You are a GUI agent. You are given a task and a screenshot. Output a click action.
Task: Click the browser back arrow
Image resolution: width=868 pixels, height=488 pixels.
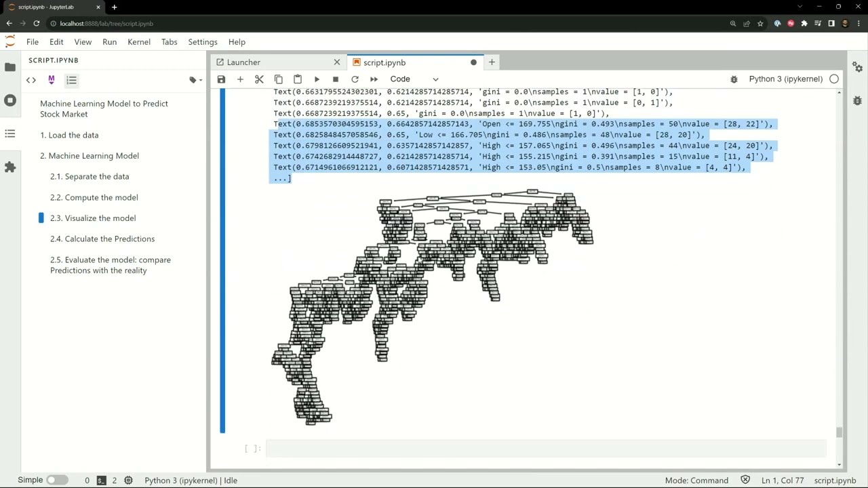coord(9,23)
